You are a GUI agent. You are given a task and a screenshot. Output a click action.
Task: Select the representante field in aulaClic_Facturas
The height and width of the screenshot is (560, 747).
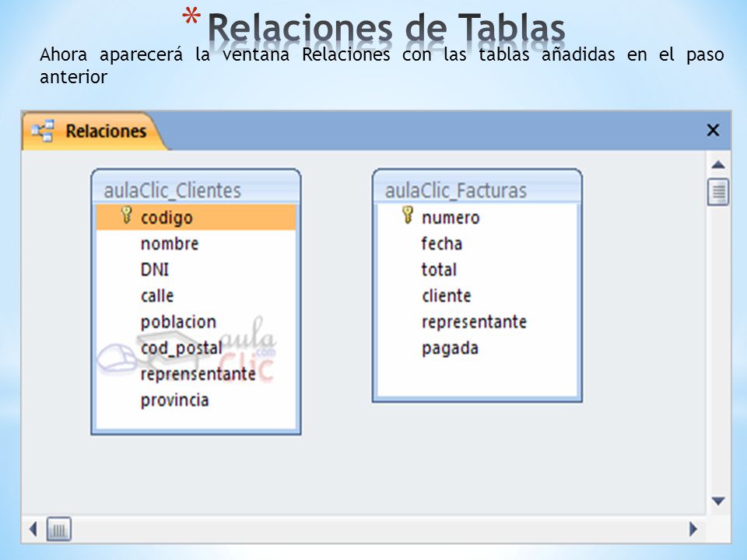tap(477, 322)
